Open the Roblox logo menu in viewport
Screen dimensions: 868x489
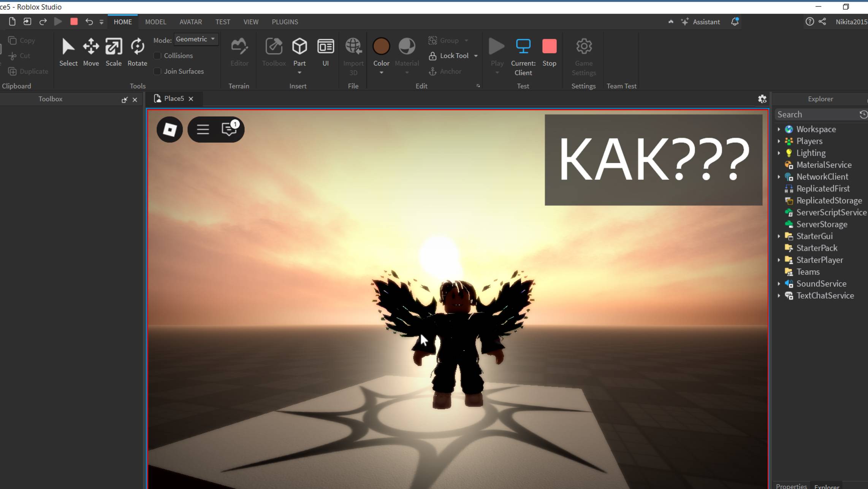click(x=169, y=130)
